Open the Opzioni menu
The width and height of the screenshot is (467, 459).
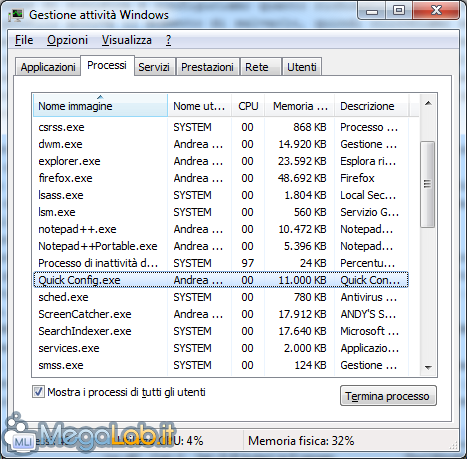pyautogui.click(x=67, y=40)
